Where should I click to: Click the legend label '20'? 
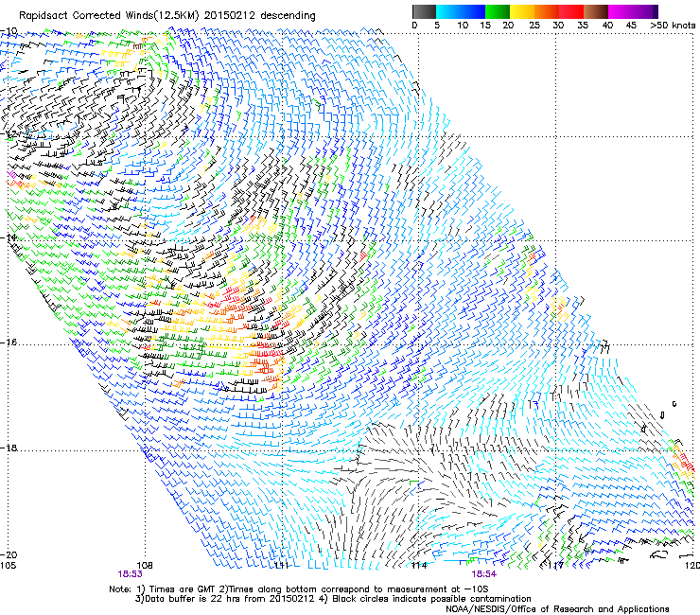508,26
